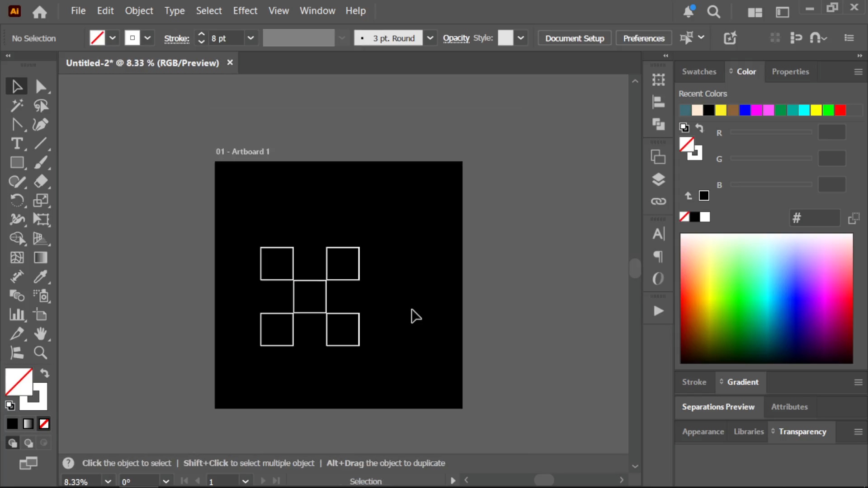Select the Eraser tool
Viewport: 868px width, 488px height.
point(41,182)
